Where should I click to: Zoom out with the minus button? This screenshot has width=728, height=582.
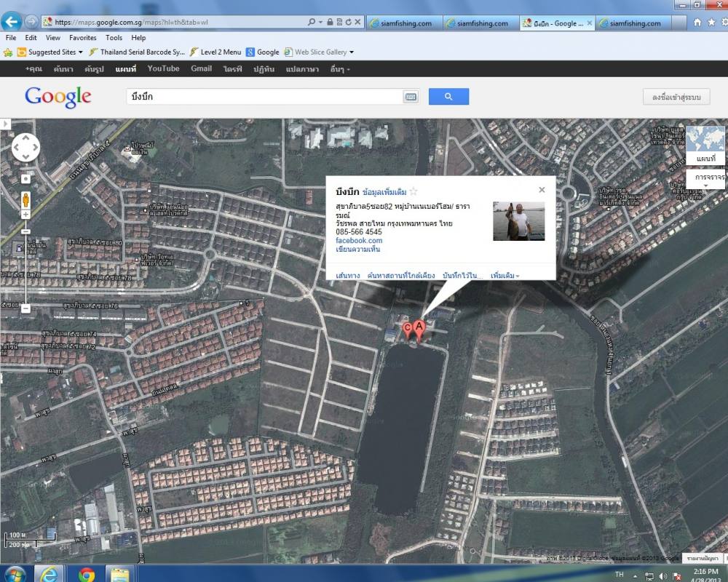tap(25, 308)
